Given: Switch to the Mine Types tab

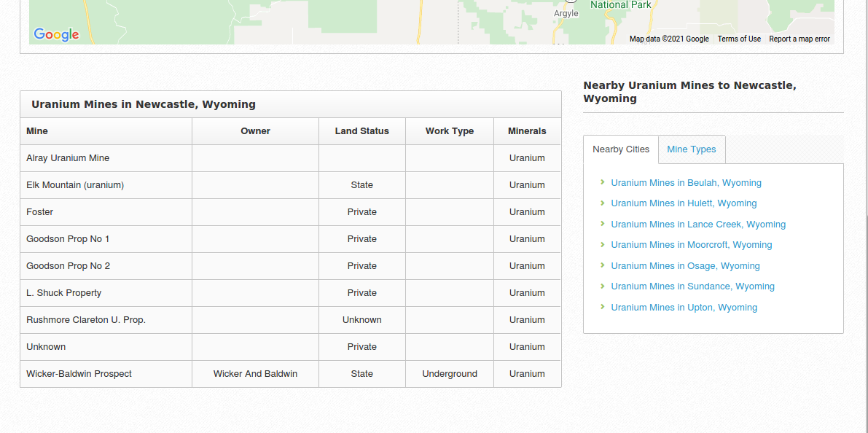Looking at the screenshot, I should (692, 149).
